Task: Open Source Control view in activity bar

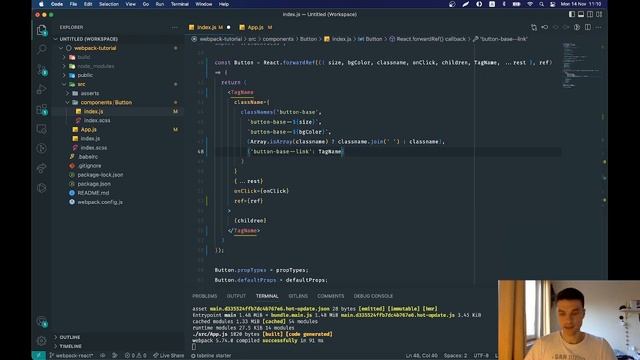Action: (x=42, y=69)
